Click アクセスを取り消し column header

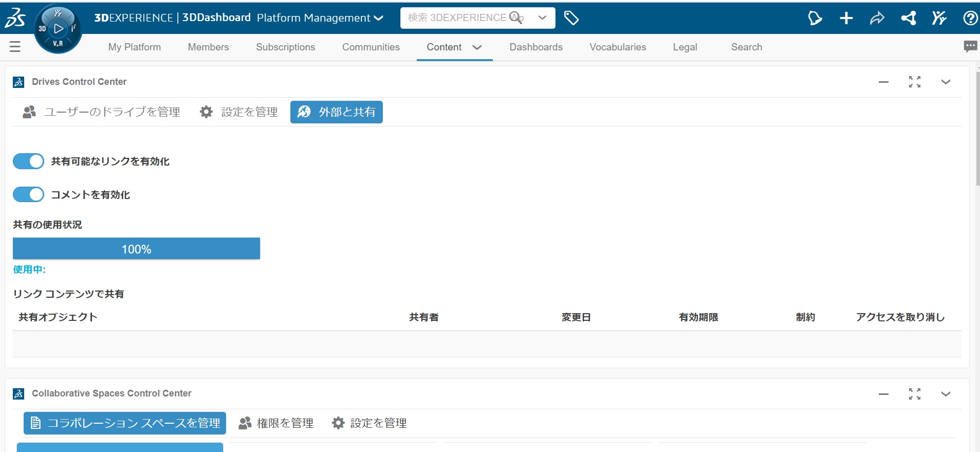[900, 317]
